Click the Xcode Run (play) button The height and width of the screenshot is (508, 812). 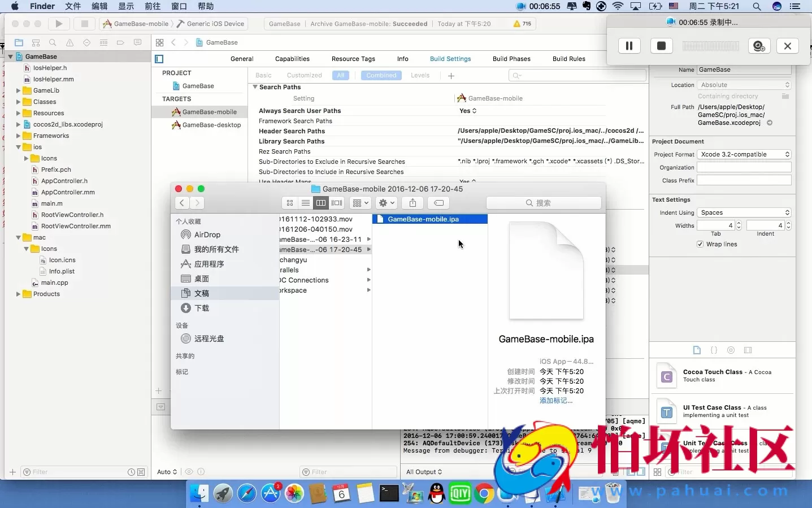tap(59, 24)
